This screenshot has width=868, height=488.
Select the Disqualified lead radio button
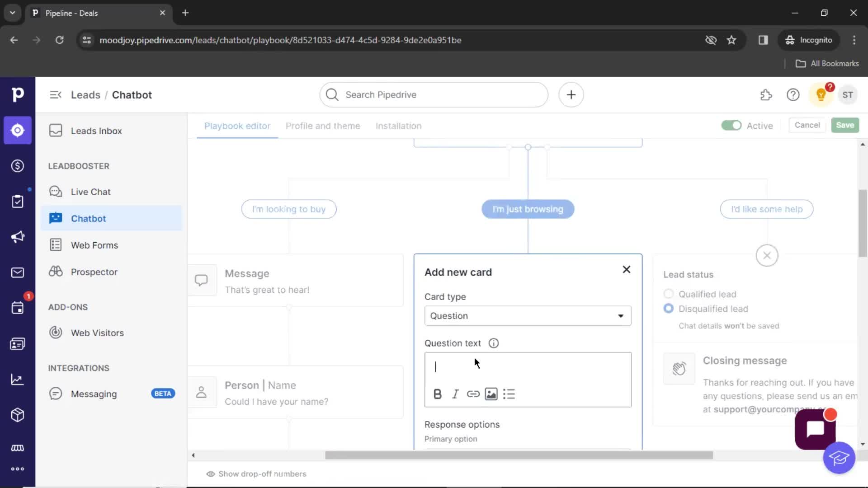pyautogui.click(x=668, y=309)
